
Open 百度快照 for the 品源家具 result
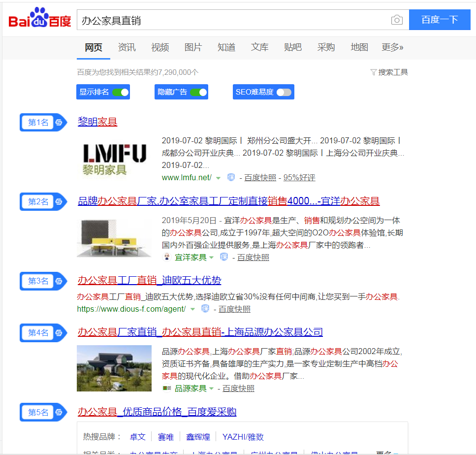238,389
